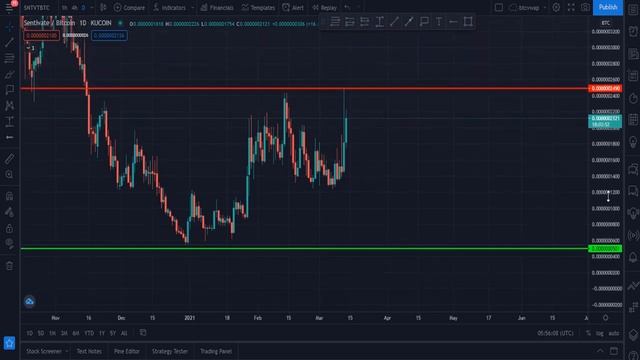Image resolution: width=640 pixels, height=360 pixels.
Task: Click the 05:56:08 (UTC) timezone label
Action: click(x=555, y=333)
